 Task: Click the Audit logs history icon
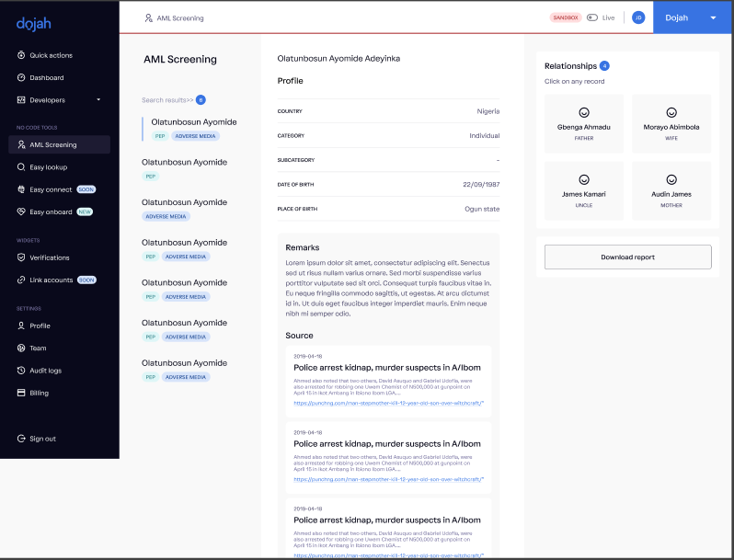[21, 371]
